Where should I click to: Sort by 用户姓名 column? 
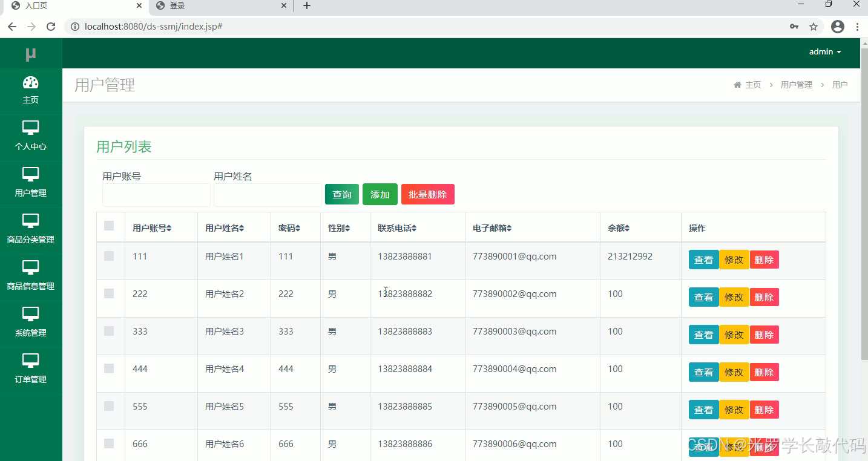click(225, 228)
